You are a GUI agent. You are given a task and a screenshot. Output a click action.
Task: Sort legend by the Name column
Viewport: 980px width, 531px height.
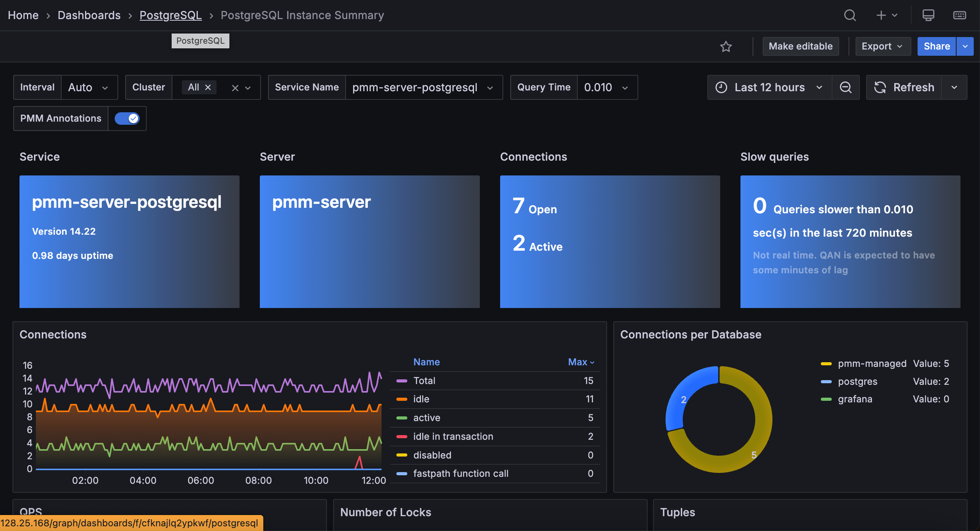click(426, 362)
